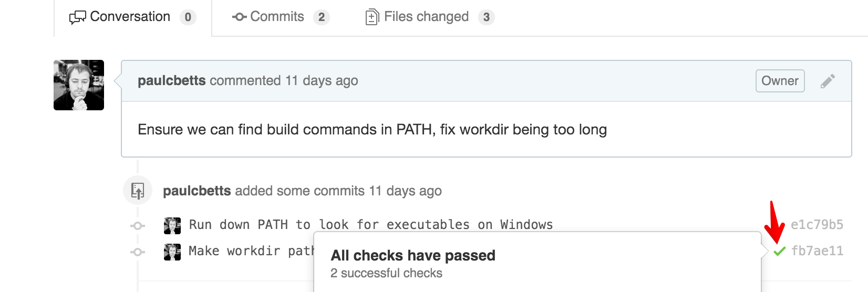
Task: Open the "Run down PATH" commit message
Action: pos(370,225)
